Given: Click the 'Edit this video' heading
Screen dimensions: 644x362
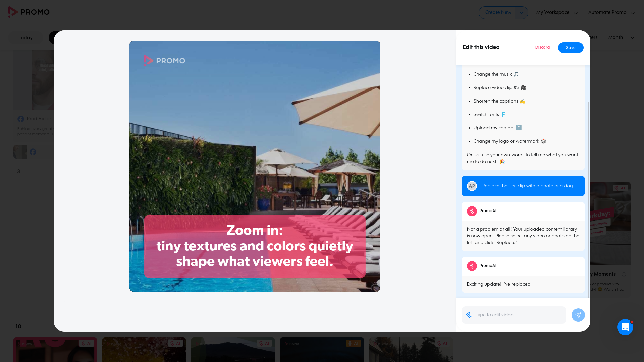Looking at the screenshot, I should (481, 47).
